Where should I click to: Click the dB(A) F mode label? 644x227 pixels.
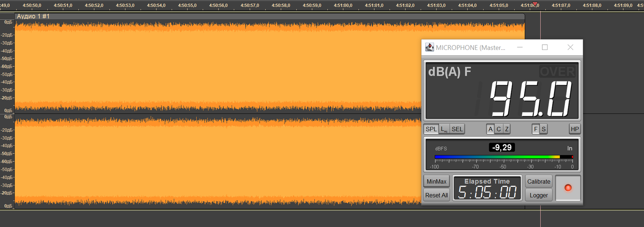[x=450, y=72]
